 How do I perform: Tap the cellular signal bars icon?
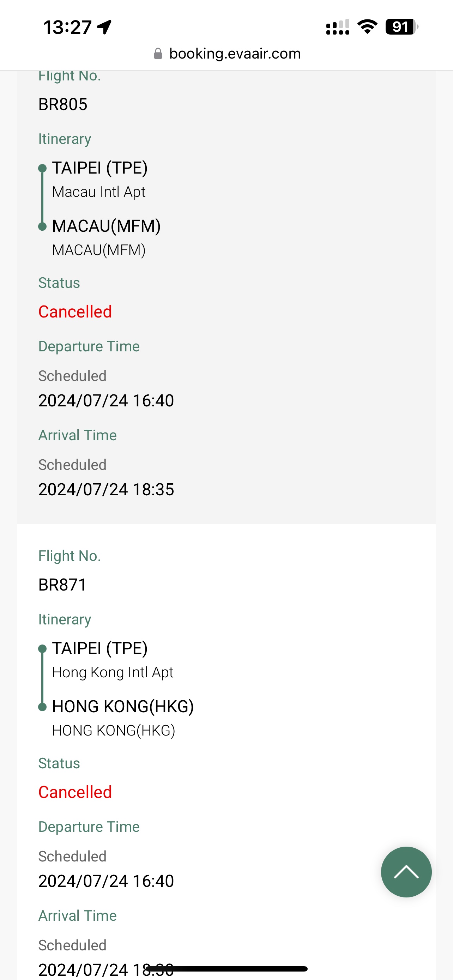tap(338, 27)
